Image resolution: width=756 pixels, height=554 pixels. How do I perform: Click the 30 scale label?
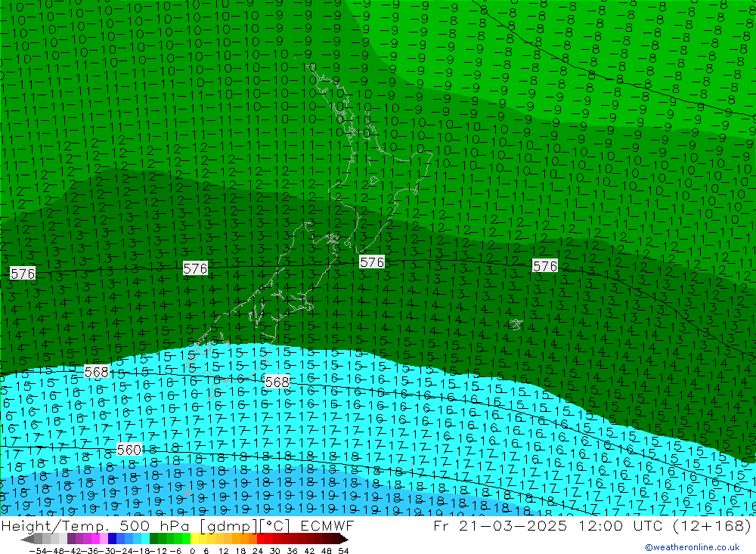[x=275, y=551]
